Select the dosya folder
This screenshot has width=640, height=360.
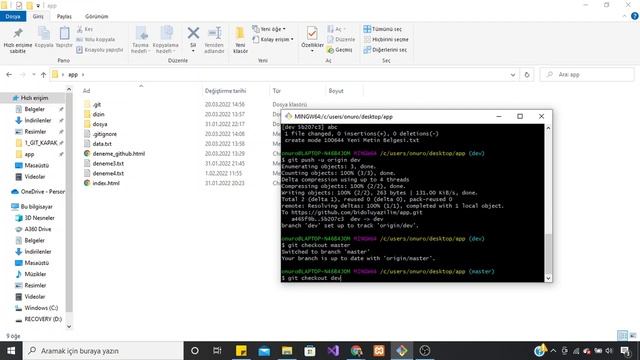tap(100, 124)
